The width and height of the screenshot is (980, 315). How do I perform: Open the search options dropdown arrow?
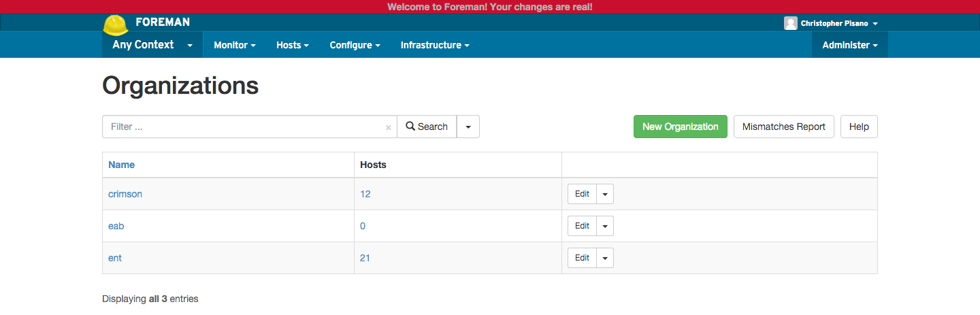[468, 127]
